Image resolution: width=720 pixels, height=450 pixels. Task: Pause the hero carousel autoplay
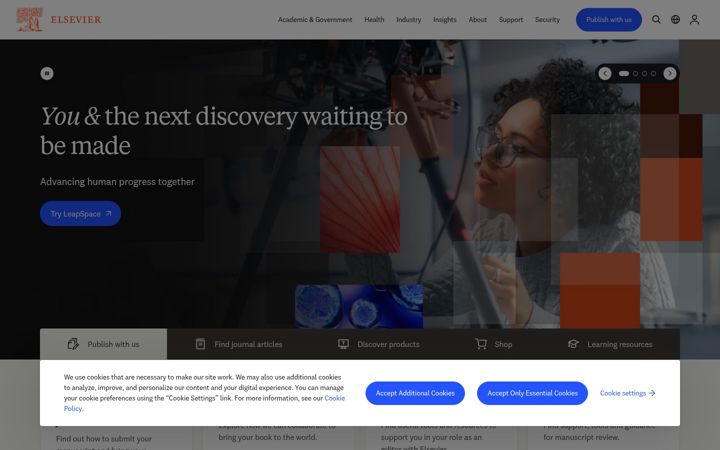[47, 73]
